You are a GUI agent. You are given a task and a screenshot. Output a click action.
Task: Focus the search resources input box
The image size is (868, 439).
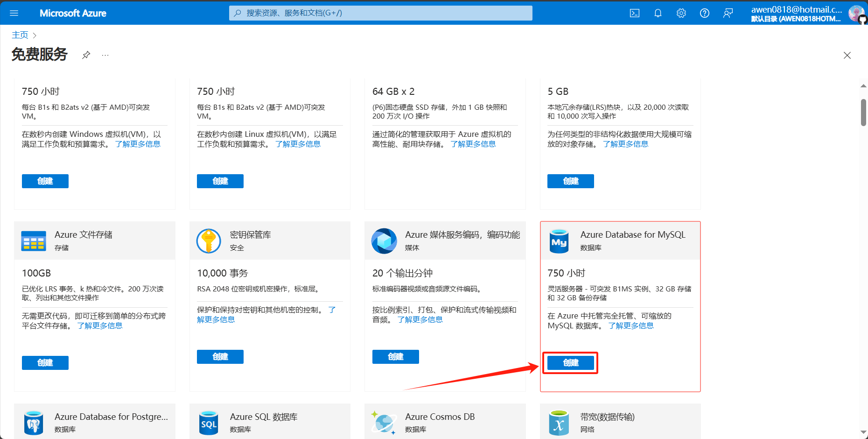pyautogui.click(x=381, y=13)
